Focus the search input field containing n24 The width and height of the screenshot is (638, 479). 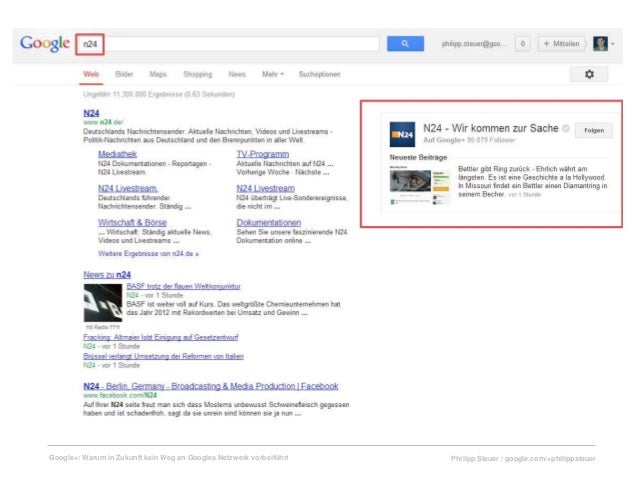[x=230, y=44]
